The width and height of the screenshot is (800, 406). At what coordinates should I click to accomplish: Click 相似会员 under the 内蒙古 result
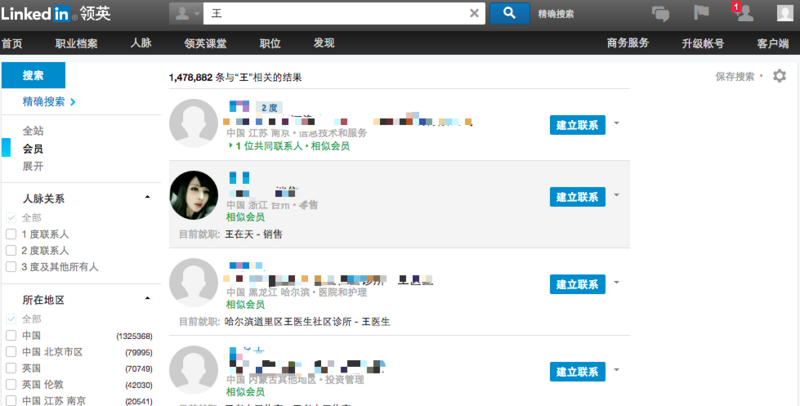pos(245,392)
